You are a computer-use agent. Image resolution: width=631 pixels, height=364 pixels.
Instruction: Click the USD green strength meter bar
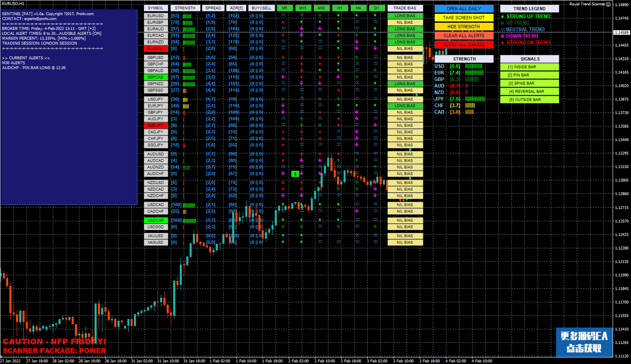coord(474,66)
